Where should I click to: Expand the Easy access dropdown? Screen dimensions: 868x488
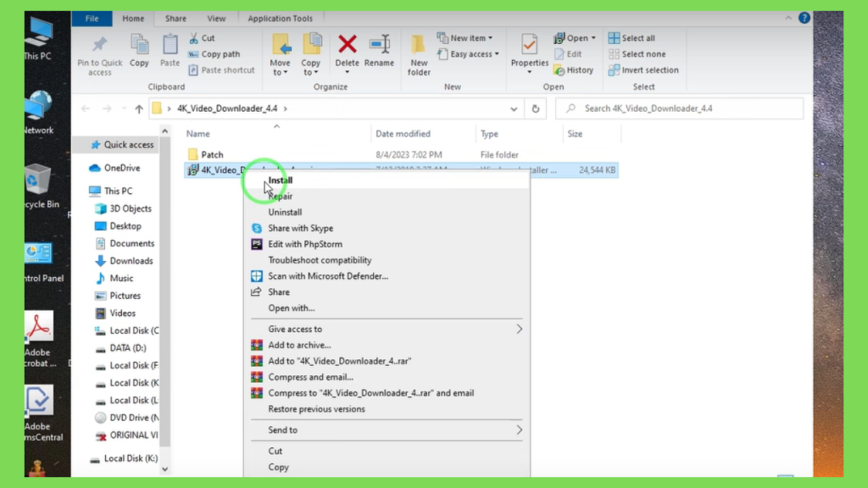coord(497,54)
